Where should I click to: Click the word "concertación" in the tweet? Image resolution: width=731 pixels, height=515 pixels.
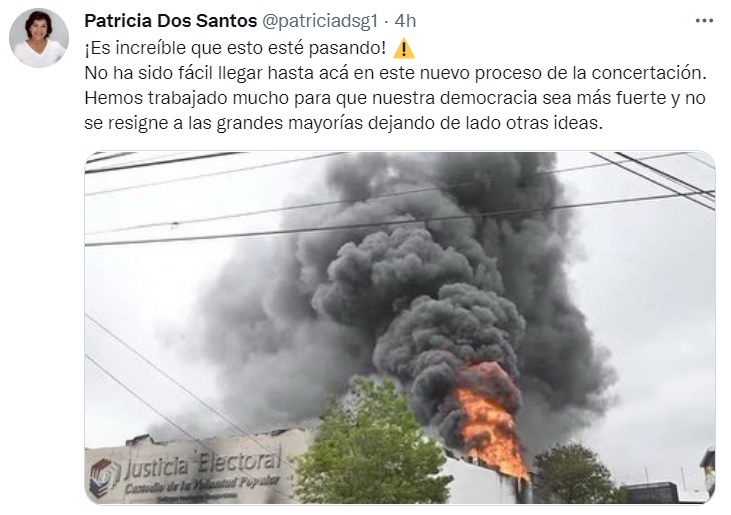point(649,73)
